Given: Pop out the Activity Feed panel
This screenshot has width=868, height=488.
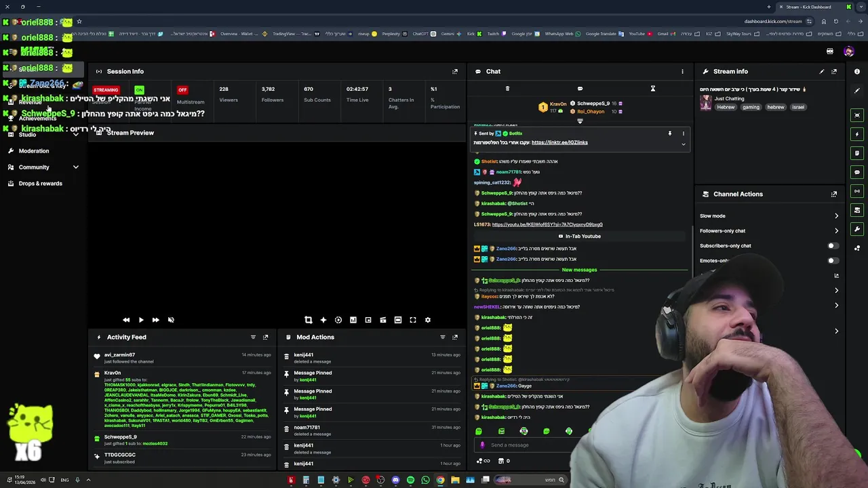Looking at the screenshot, I should [x=265, y=337].
